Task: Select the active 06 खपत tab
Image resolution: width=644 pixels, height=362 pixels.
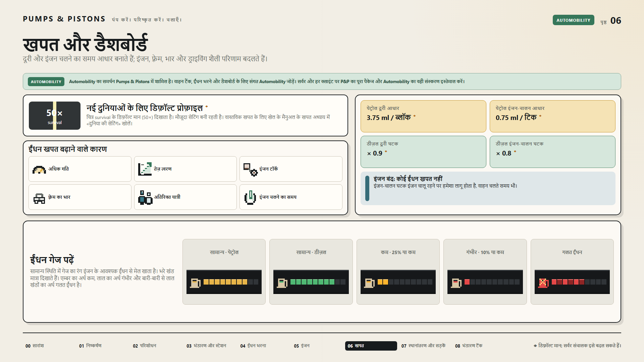Action: point(371,346)
